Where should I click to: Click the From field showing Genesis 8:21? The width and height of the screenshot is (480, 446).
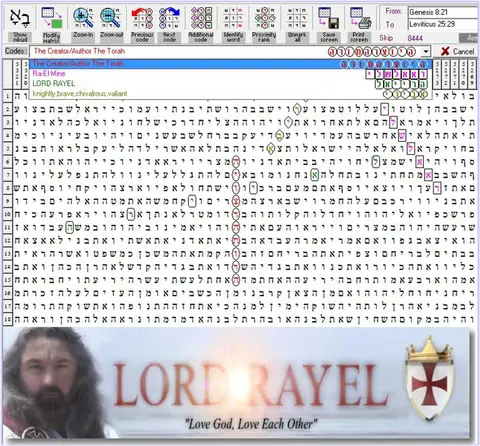pyautogui.click(x=444, y=12)
